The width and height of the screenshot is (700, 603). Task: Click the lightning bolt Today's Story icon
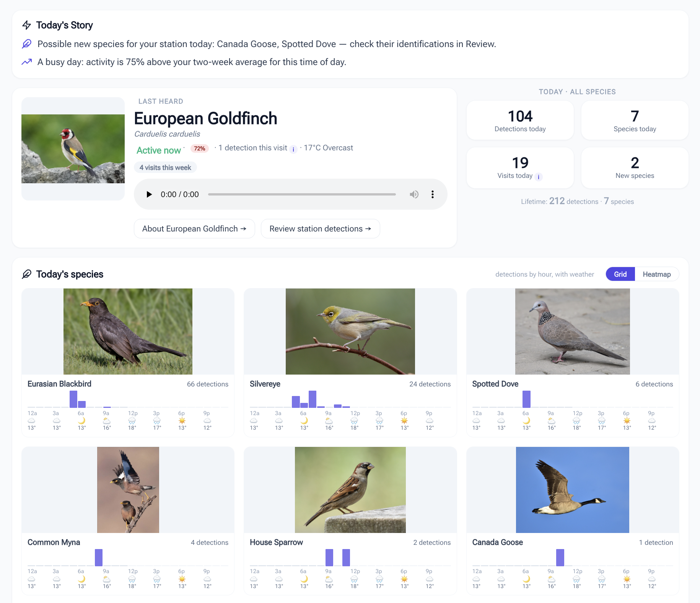(26, 25)
